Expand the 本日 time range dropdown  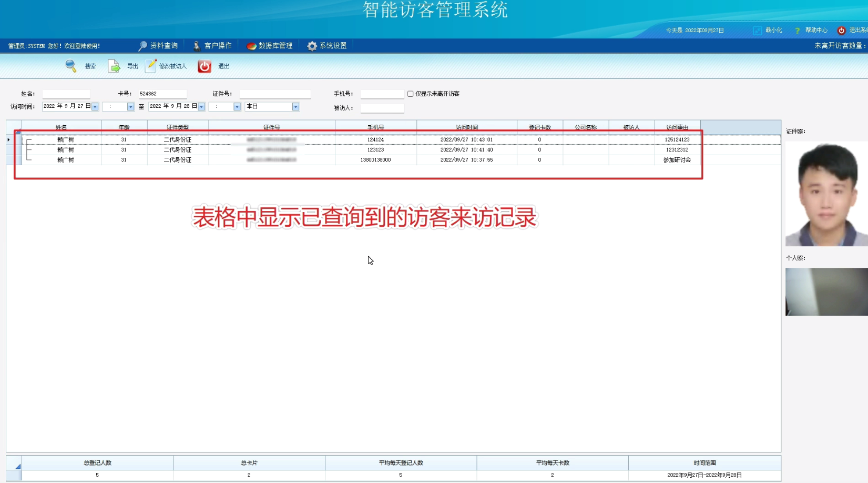tap(295, 107)
